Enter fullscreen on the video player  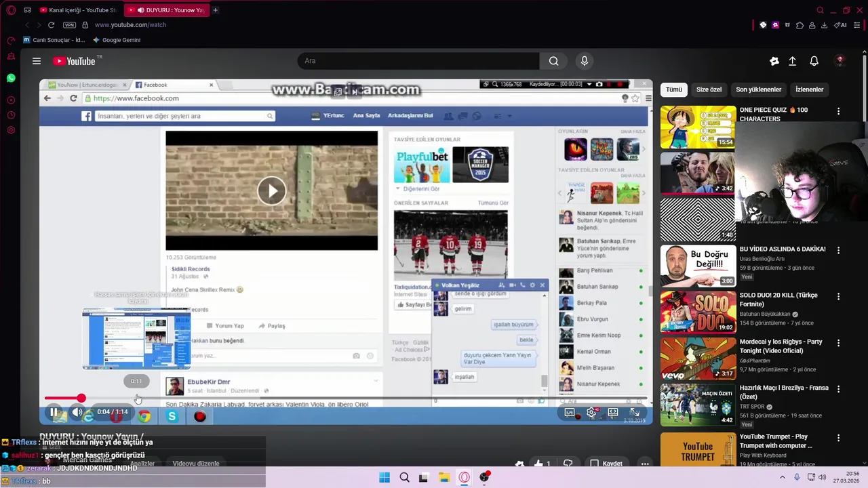pos(635,412)
